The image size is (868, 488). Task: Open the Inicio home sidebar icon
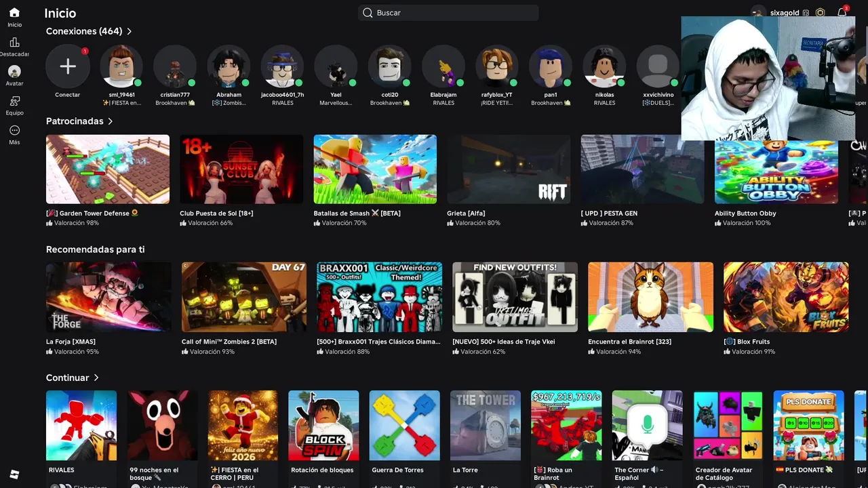(14, 12)
